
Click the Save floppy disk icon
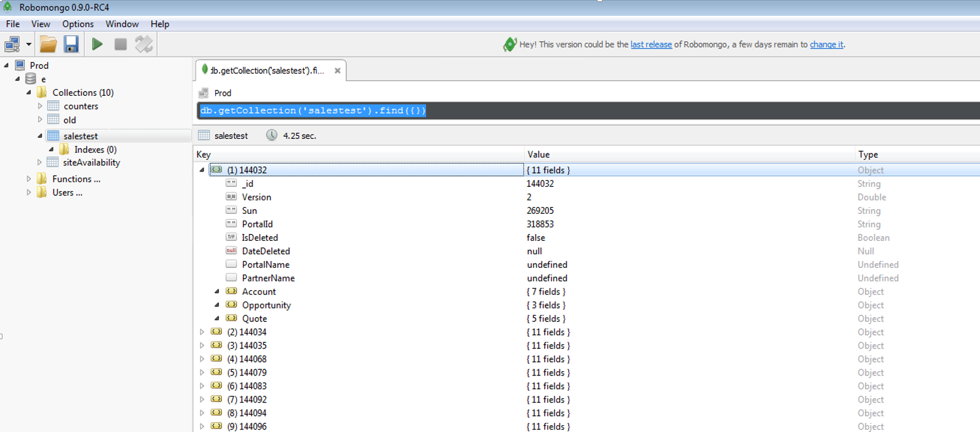pyautogui.click(x=71, y=44)
